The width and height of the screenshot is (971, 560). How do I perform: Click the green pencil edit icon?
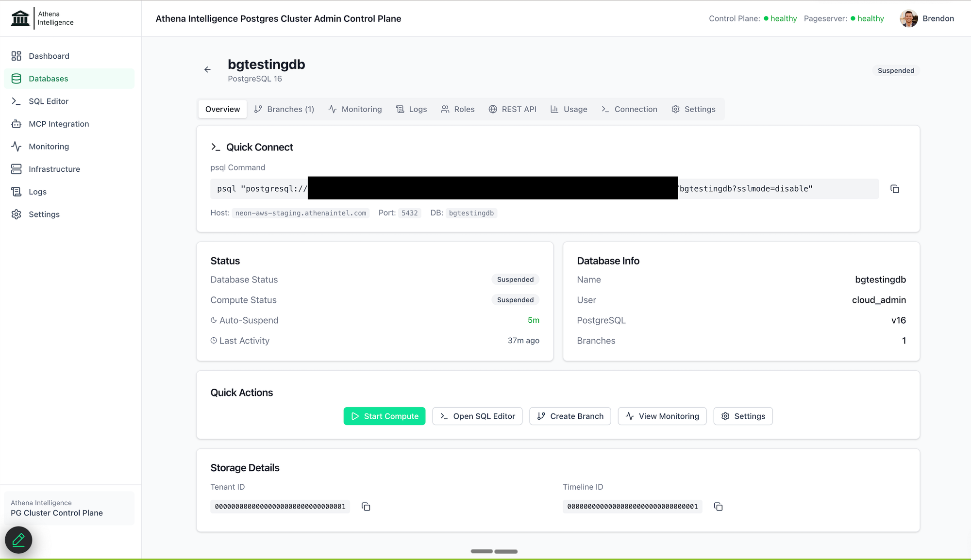point(18,540)
